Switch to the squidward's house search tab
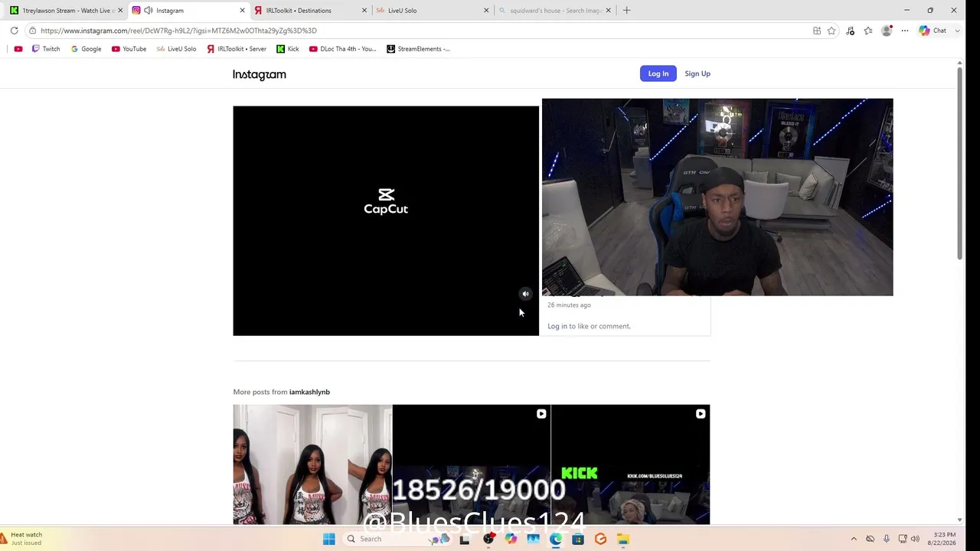980x551 pixels. coord(555,11)
